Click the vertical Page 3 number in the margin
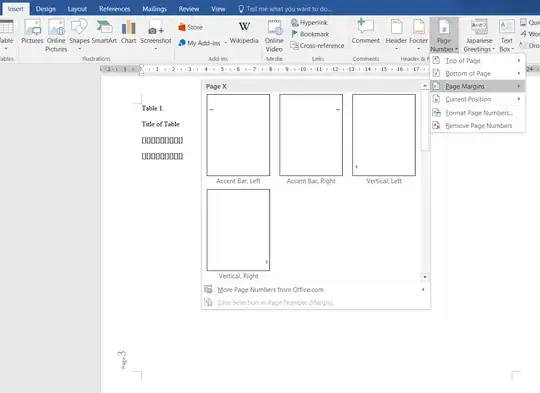Screen dimensions: 540x393 [x=123, y=360]
